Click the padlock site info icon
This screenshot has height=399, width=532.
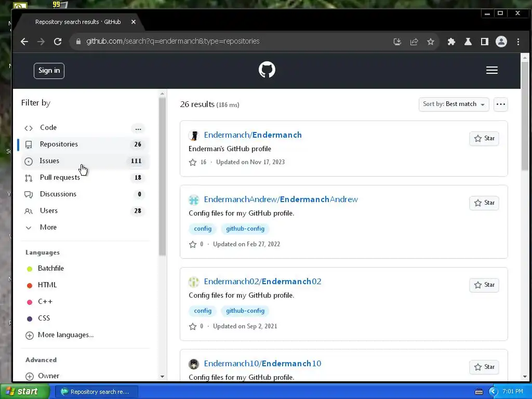coord(78,42)
